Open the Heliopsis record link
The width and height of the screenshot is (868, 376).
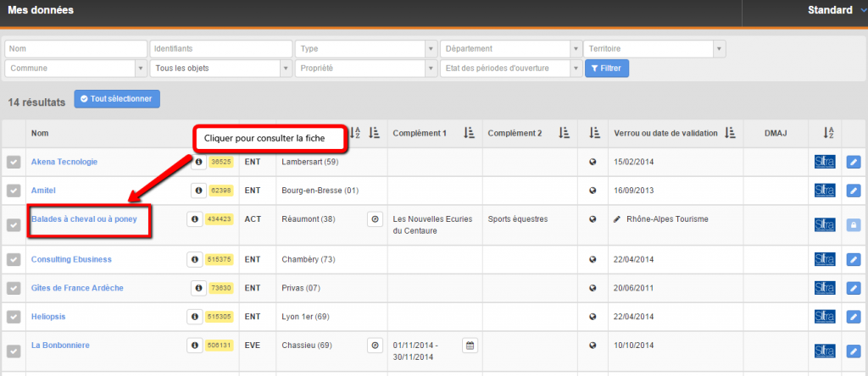tap(47, 317)
